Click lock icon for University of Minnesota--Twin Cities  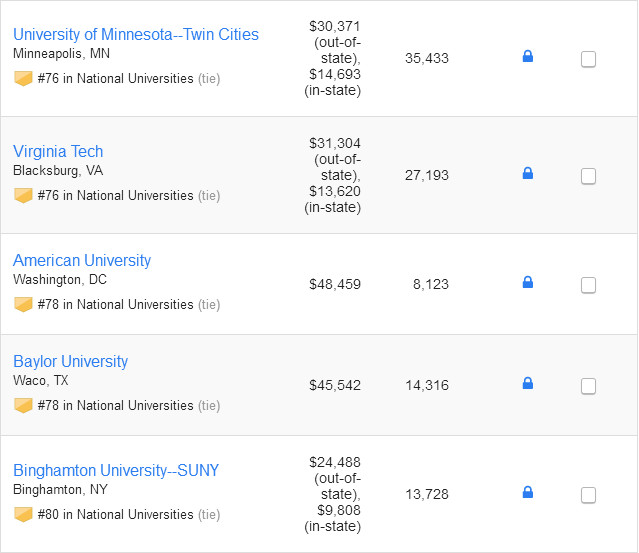[528, 56]
